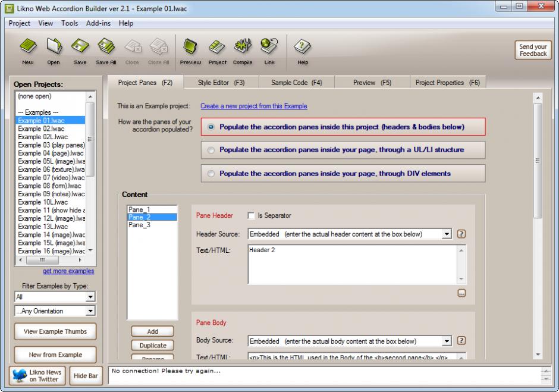Screen dimensions: 559x392
Task: Select 'Example 02.lwac' in the examples list
Action: pyautogui.click(x=51, y=128)
